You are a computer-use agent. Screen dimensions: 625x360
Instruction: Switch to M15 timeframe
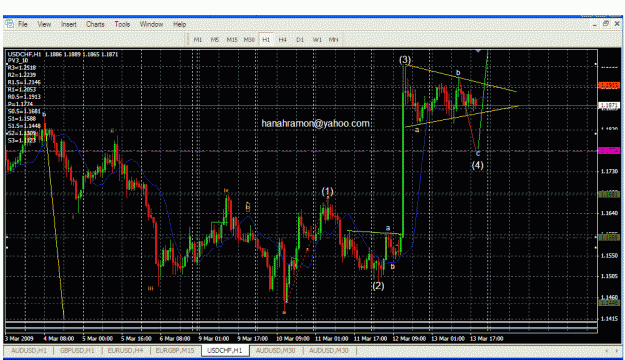232,40
